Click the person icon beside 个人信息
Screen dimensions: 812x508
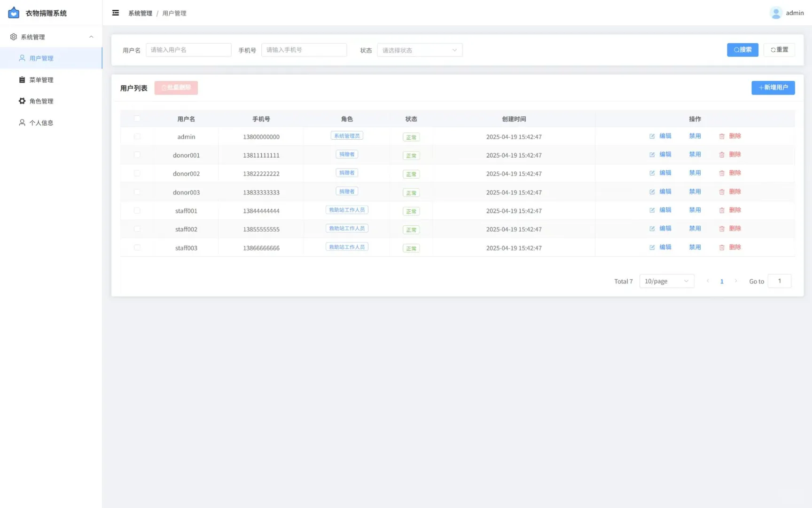22,122
